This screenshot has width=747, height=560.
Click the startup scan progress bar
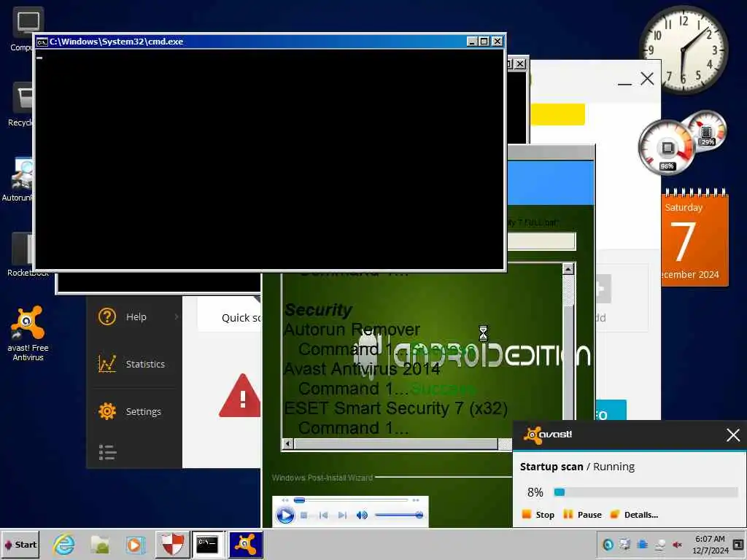[646, 492]
